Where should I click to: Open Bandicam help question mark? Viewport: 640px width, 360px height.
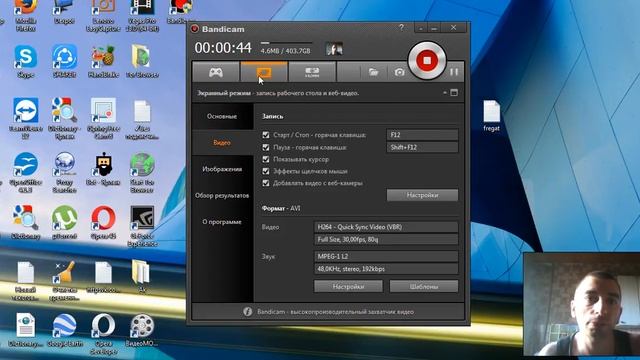coord(401,28)
